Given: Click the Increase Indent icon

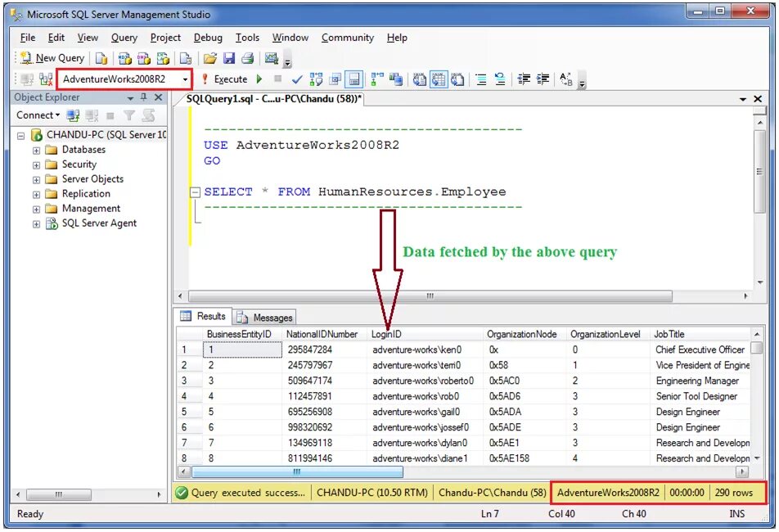Looking at the screenshot, I should (543, 79).
